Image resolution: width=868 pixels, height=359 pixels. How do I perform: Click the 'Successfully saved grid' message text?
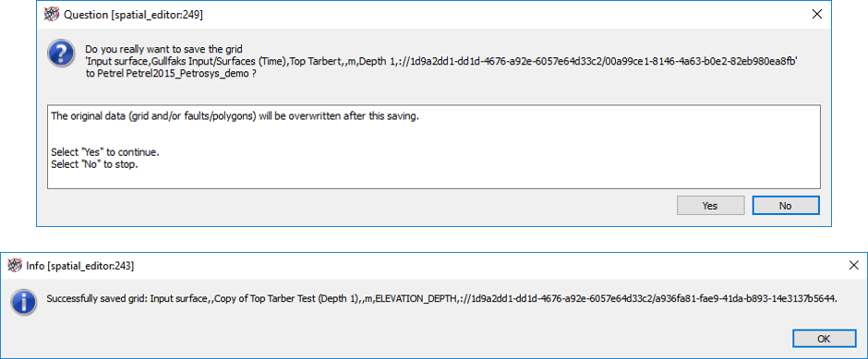point(441,299)
